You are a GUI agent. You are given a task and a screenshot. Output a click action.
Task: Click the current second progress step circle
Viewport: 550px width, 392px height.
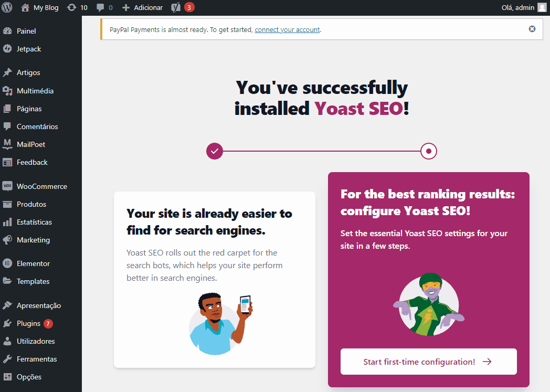click(x=429, y=151)
